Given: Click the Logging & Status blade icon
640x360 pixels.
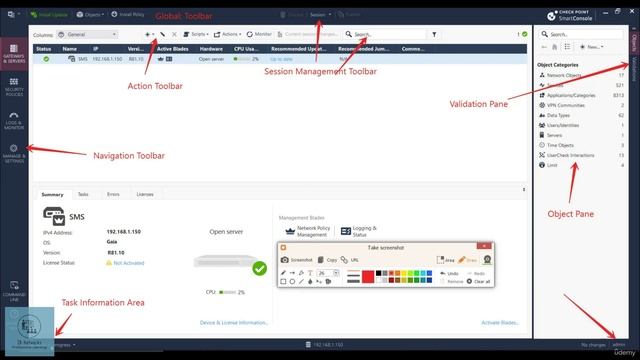Looking at the screenshot, I should 345,231.
